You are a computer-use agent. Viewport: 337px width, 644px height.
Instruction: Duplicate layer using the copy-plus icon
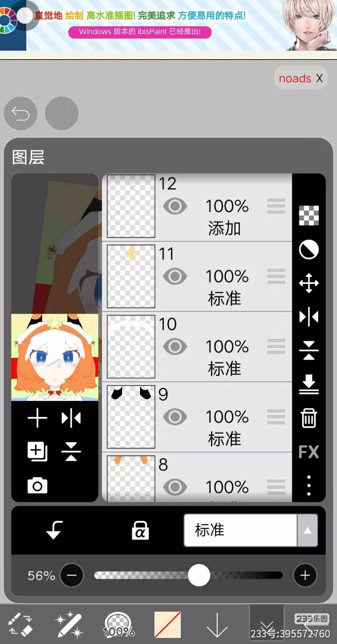pyautogui.click(x=37, y=451)
